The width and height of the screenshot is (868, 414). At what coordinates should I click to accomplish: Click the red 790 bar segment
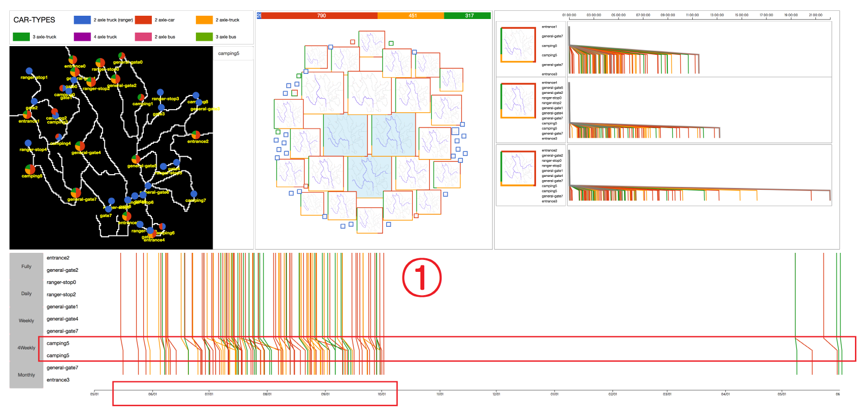(321, 16)
